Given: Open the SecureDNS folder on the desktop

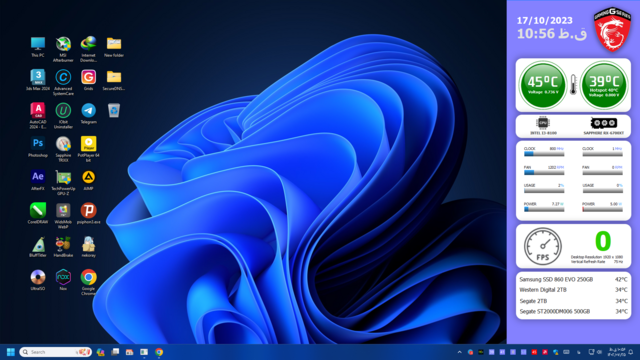Looking at the screenshot, I should click(114, 80).
